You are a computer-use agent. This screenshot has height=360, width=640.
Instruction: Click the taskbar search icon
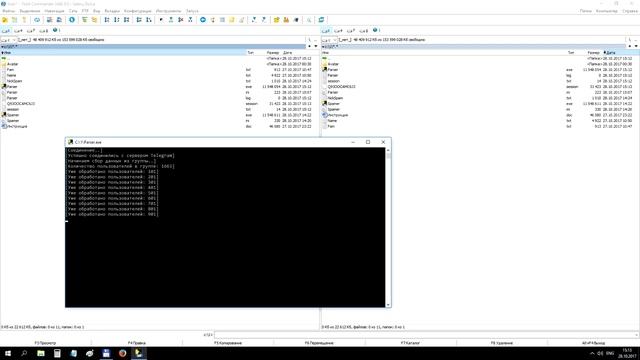[x=24, y=353]
